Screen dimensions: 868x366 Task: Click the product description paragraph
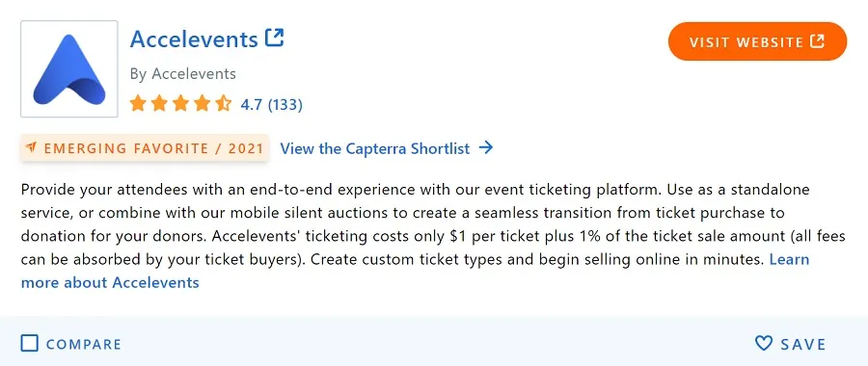click(x=433, y=236)
